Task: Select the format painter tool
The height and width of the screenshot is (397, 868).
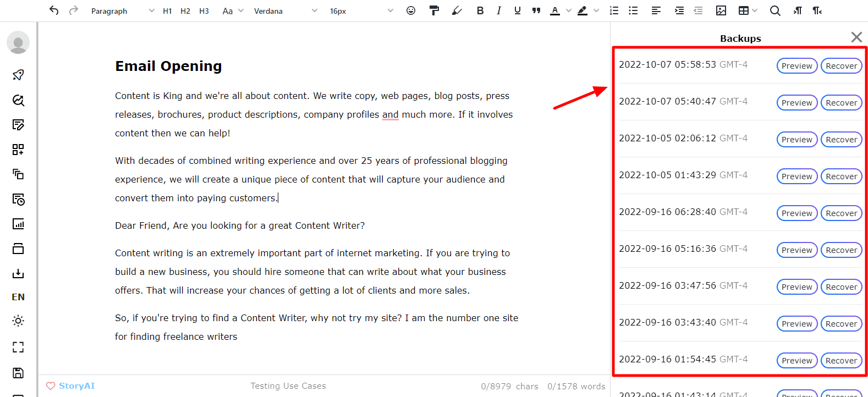Action: point(434,10)
